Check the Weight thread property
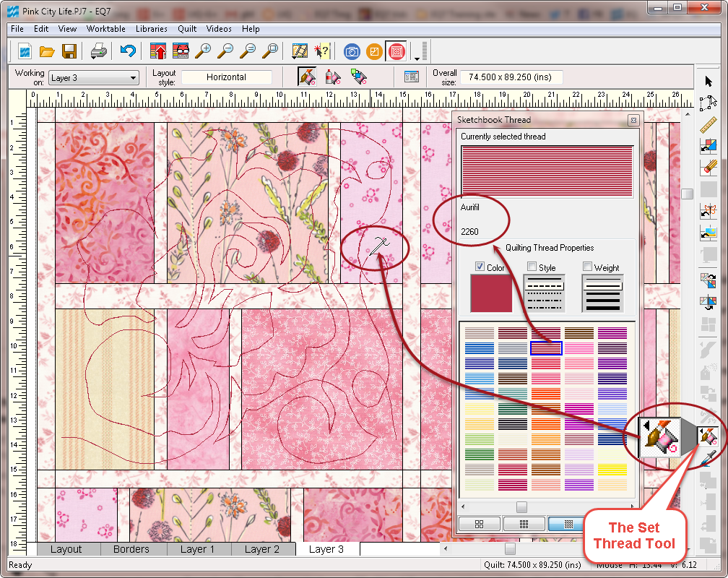The width and height of the screenshot is (728, 578). coord(587,267)
